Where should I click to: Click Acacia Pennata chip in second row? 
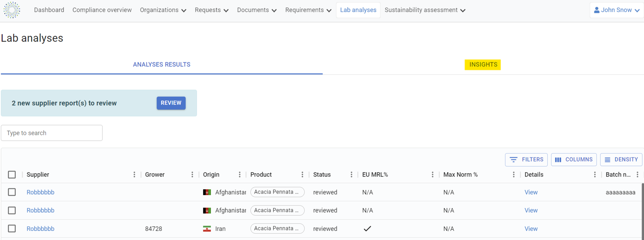pyautogui.click(x=277, y=211)
